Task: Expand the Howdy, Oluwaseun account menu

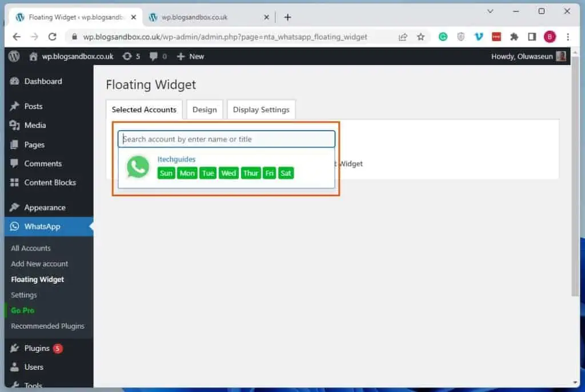Action: pos(528,56)
